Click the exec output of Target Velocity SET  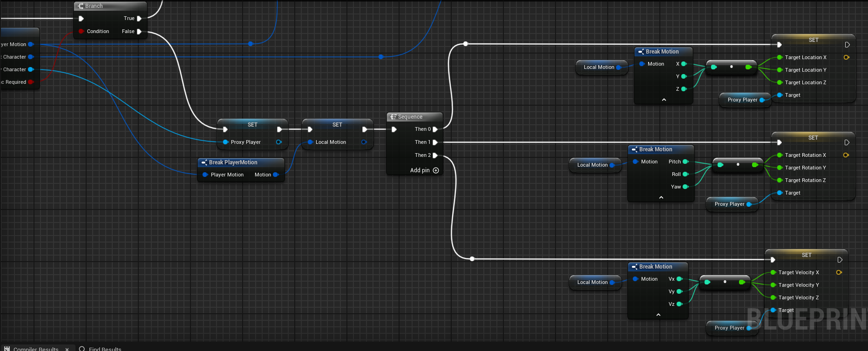click(840, 260)
